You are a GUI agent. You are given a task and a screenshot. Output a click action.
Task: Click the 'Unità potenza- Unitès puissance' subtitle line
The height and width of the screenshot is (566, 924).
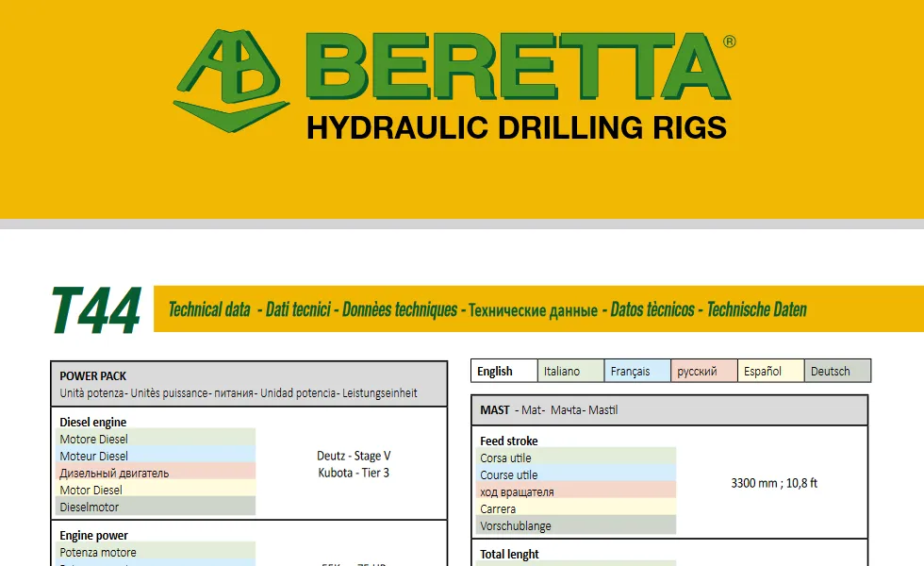[x=238, y=393]
